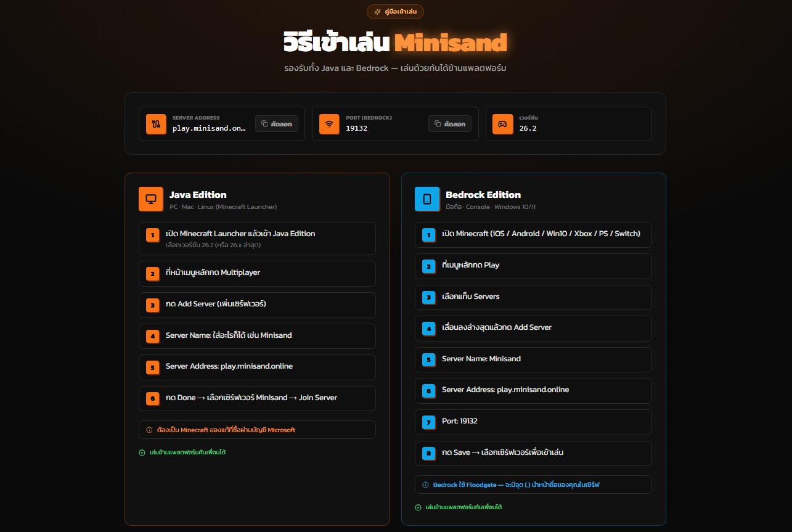
Task: Click Bedrock step "Port: 19132"
Action: pyautogui.click(x=533, y=422)
